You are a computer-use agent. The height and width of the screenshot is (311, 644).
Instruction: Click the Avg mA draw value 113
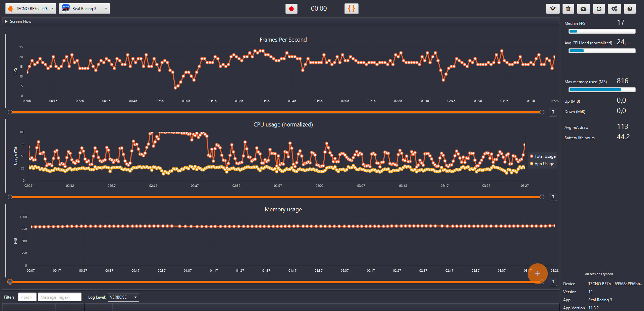(623, 126)
